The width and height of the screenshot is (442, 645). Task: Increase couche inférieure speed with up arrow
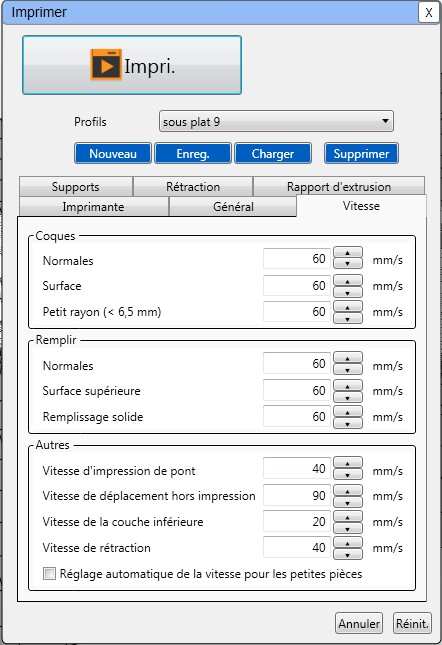click(x=348, y=517)
